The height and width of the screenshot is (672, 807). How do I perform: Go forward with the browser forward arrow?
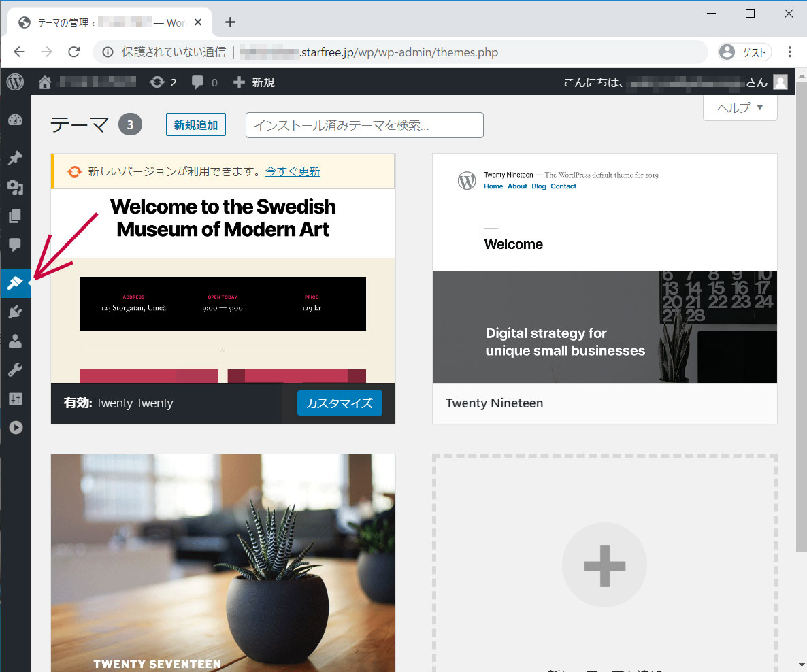tap(47, 52)
